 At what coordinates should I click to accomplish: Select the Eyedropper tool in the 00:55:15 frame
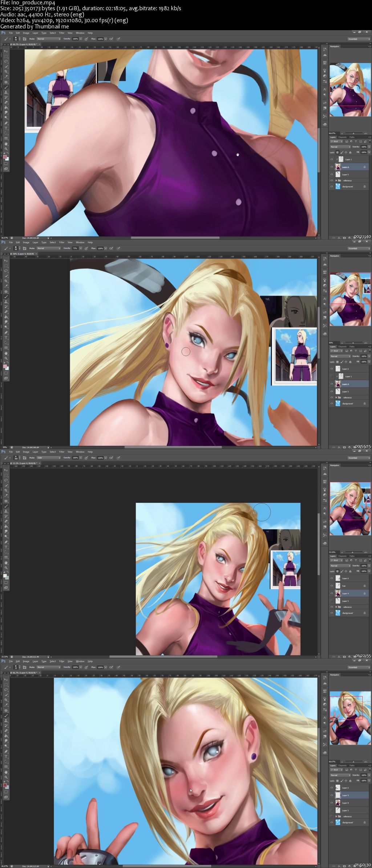(x=6, y=286)
